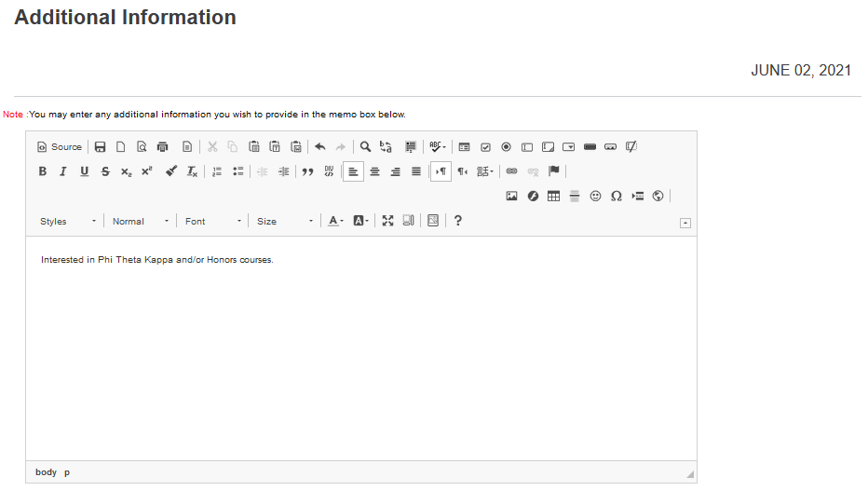The image size is (868, 491).
Task: Click the Select All icon
Action: coord(410,146)
